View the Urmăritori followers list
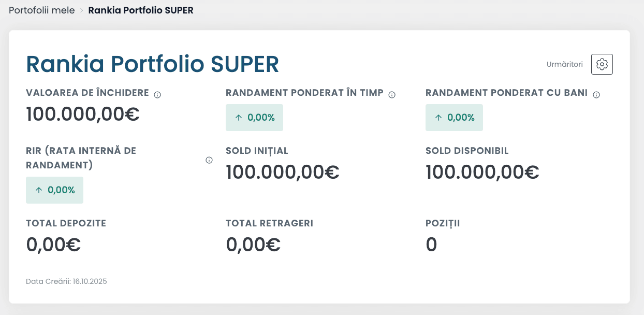This screenshot has width=644, height=315. click(x=564, y=64)
